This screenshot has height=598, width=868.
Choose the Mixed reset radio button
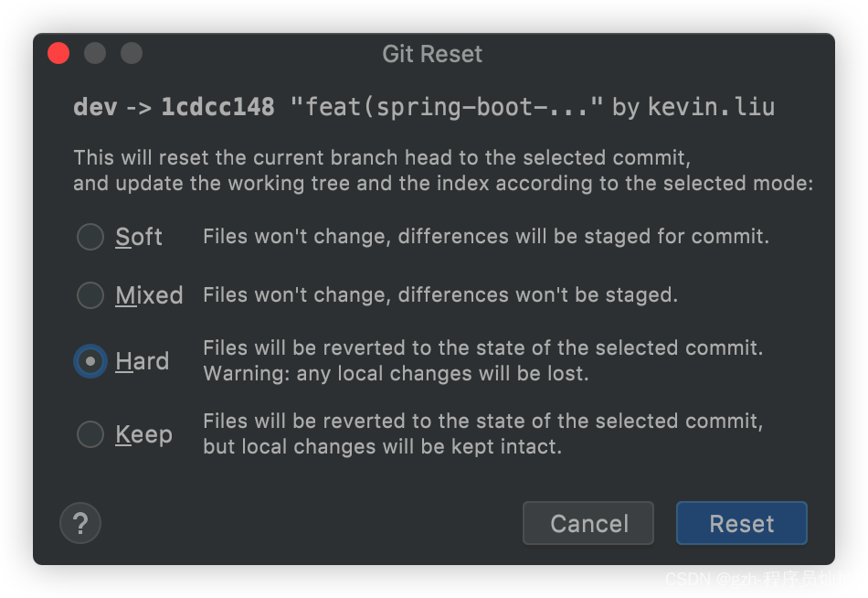90,295
